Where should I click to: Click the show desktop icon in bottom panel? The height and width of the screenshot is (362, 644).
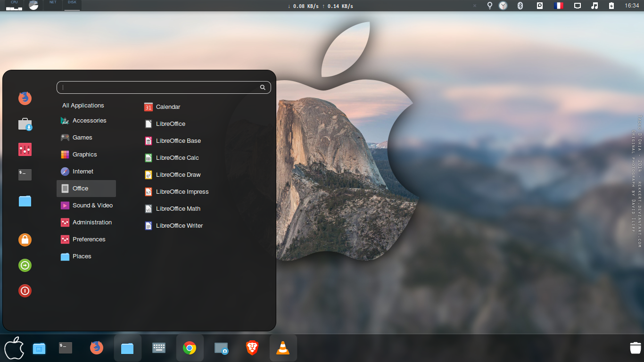tap(39, 348)
